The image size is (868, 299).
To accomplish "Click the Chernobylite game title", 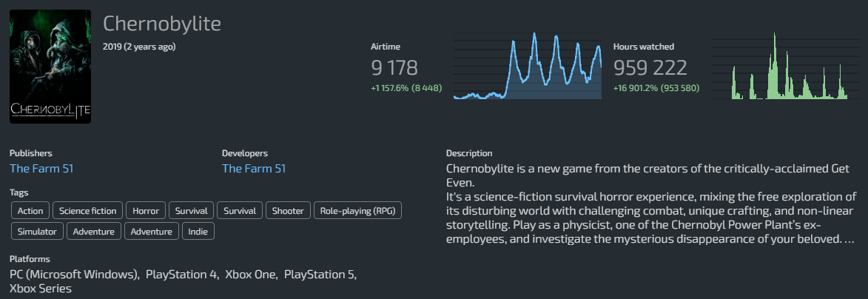I will click(x=162, y=24).
